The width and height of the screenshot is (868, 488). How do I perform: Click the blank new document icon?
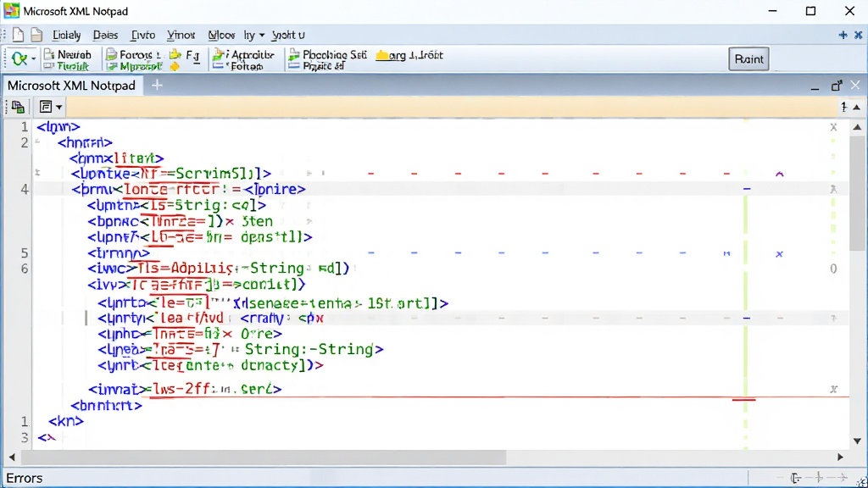point(19,35)
